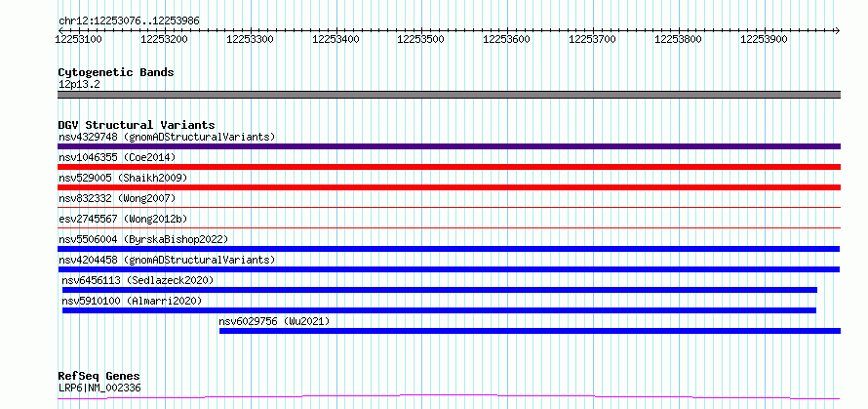Click the DGV Structural Variants track heading
The height and width of the screenshot is (409, 868).
click(x=137, y=125)
